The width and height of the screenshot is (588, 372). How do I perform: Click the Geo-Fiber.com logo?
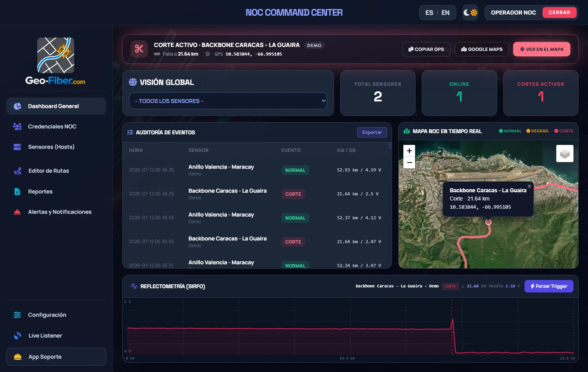point(56,61)
